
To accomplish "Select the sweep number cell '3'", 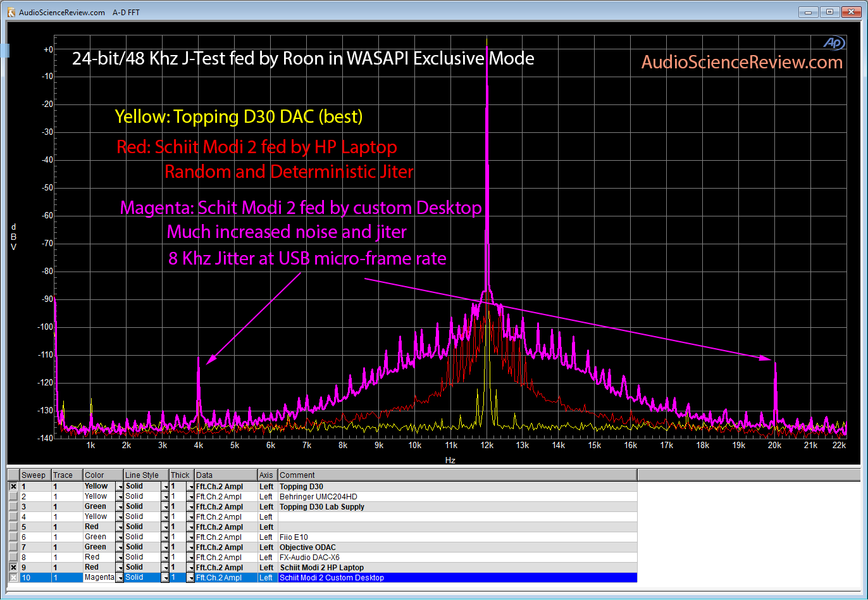I will (35, 506).
